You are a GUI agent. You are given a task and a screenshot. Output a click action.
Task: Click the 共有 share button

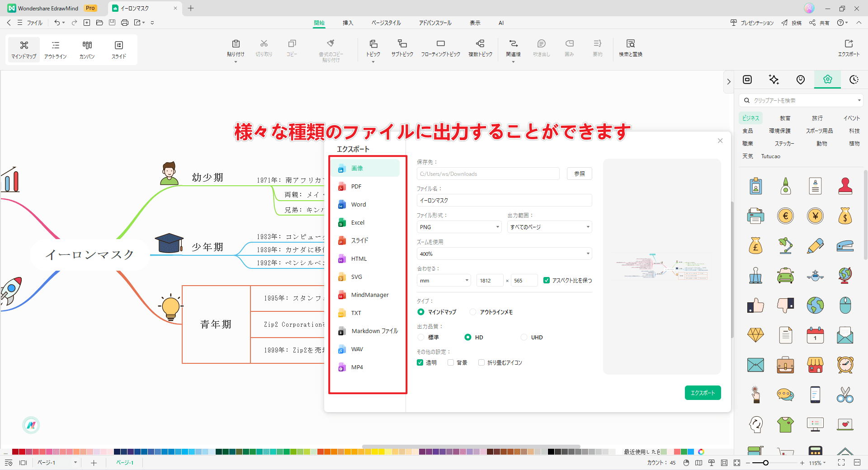point(819,23)
